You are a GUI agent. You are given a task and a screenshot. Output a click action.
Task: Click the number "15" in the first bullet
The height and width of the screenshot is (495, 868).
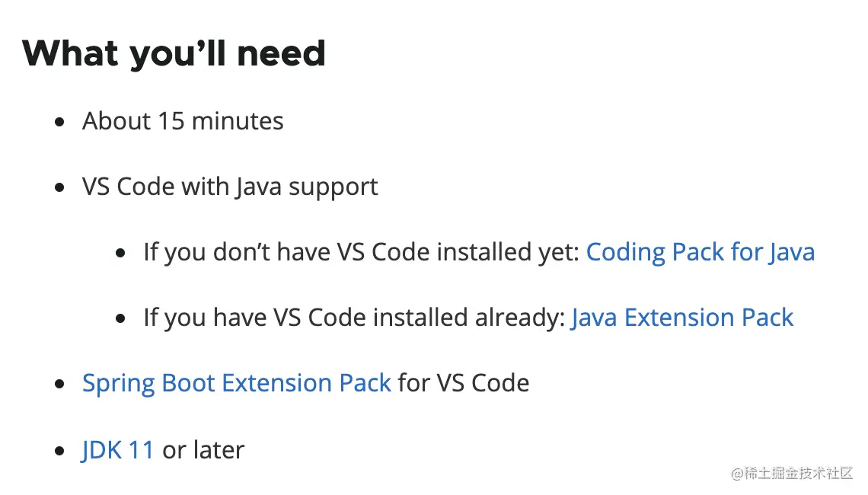pos(171,121)
